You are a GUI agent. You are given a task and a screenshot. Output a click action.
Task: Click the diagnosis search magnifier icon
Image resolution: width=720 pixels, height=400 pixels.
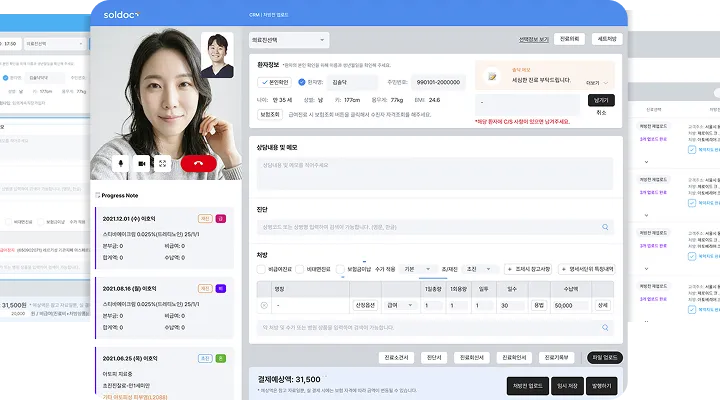tap(605, 227)
